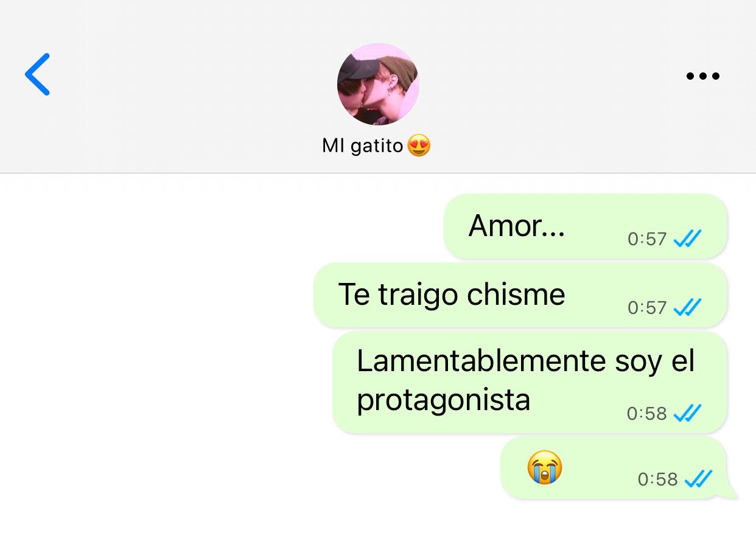Tap double-check ticks on the protagonista message

(688, 413)
